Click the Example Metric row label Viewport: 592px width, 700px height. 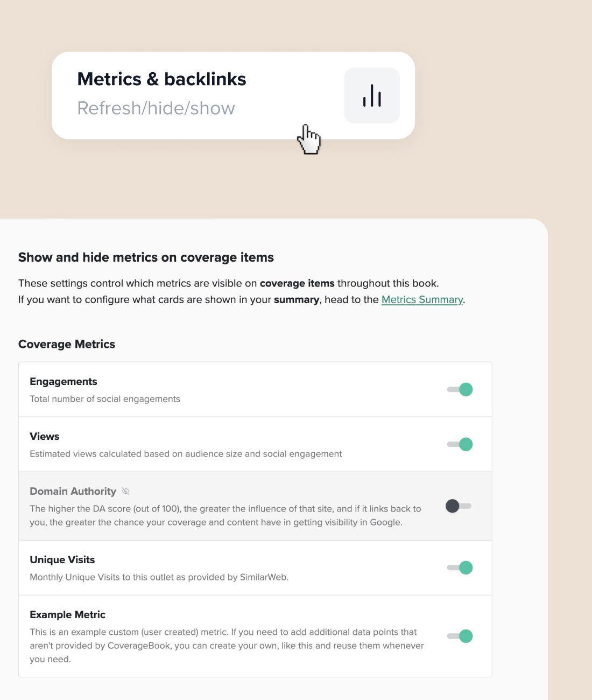click(67, 615)
